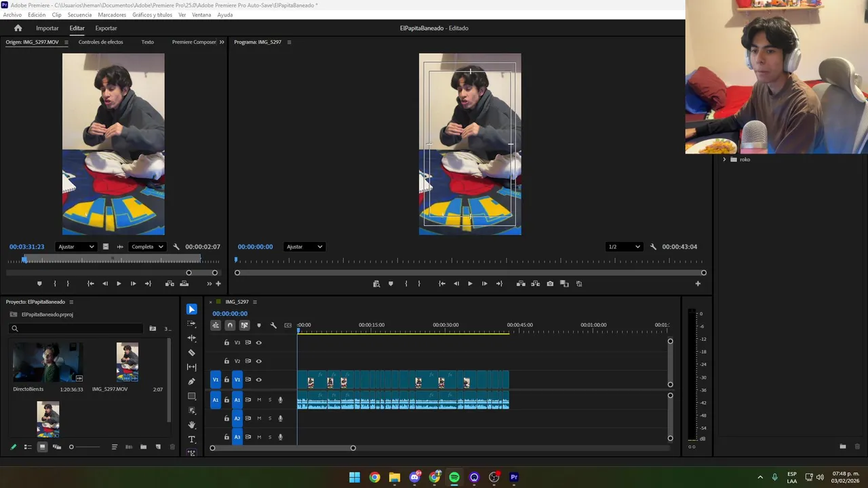Select the Razor tool
Image resolution: width=868 pixels, height=488 pixels.
coord(192,352)
